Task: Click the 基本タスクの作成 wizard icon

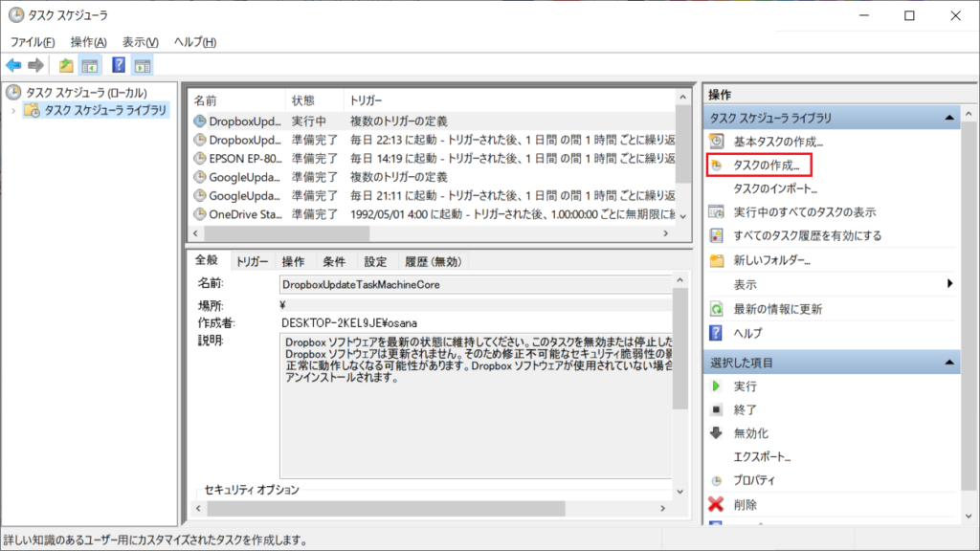Action: [716, 142]
